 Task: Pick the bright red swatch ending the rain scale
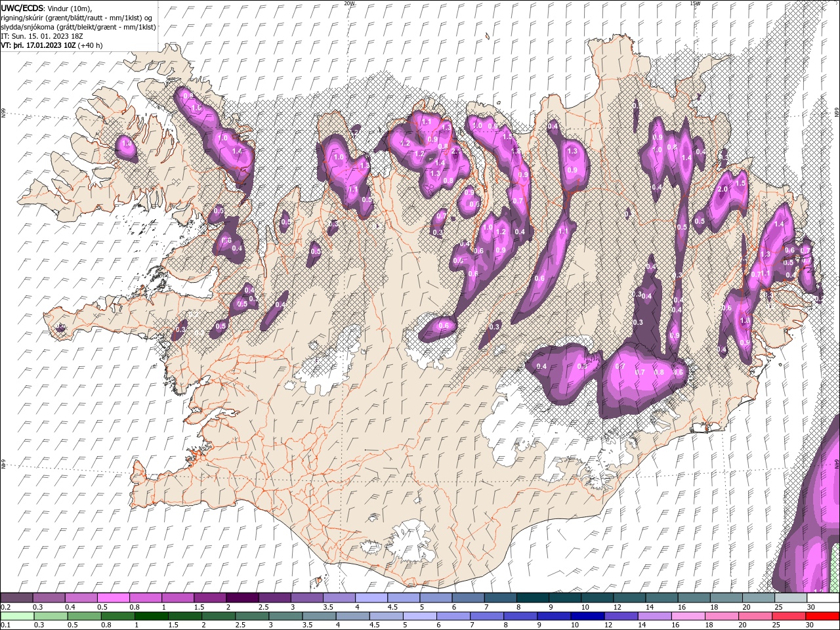822,616
